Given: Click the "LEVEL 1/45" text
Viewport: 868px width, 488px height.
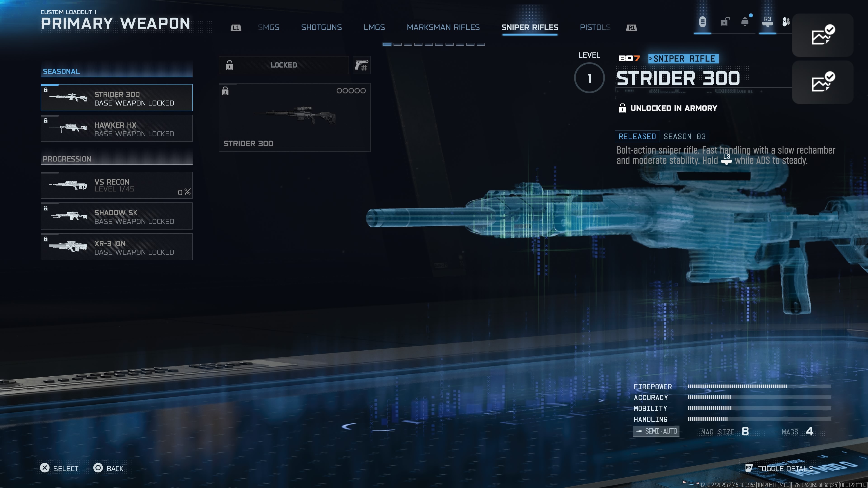Looking at the screenshot, I should [x=114, y=189].
